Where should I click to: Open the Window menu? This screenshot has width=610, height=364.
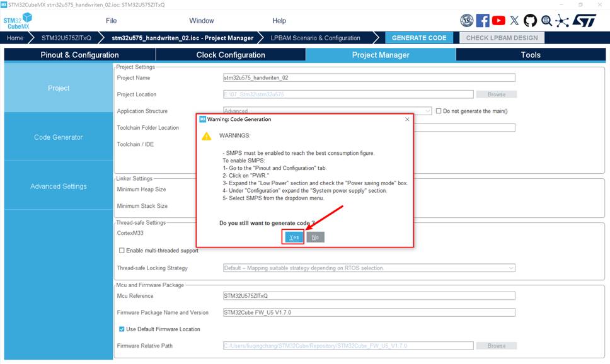click(x=202, y=21)
